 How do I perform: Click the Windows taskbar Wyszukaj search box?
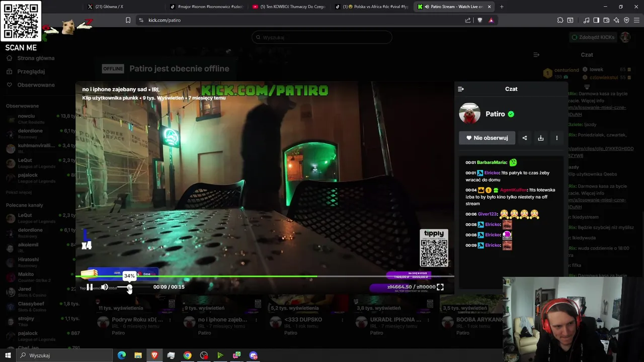64,355
